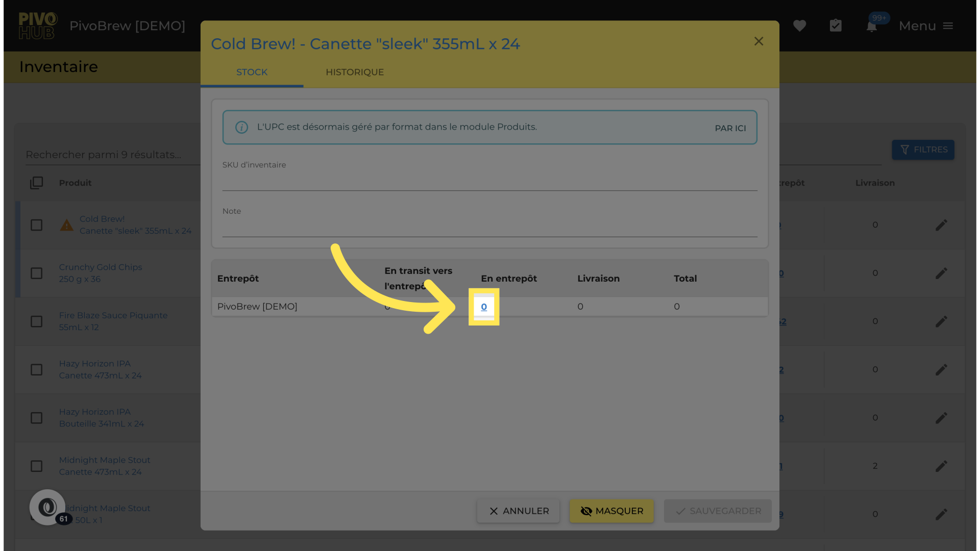
Task: Tick the Crunchy Gold Chips checkbox
Action: (x=36, y=273)
